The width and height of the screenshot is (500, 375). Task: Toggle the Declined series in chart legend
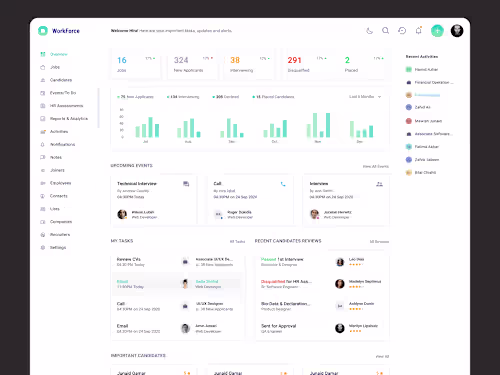click(226, 97)
